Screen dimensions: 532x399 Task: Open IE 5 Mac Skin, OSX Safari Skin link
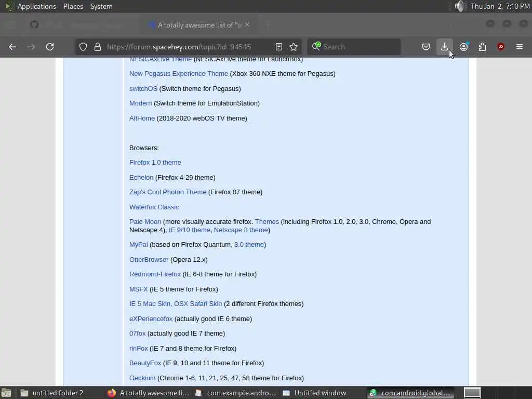(x=176, y=303)
